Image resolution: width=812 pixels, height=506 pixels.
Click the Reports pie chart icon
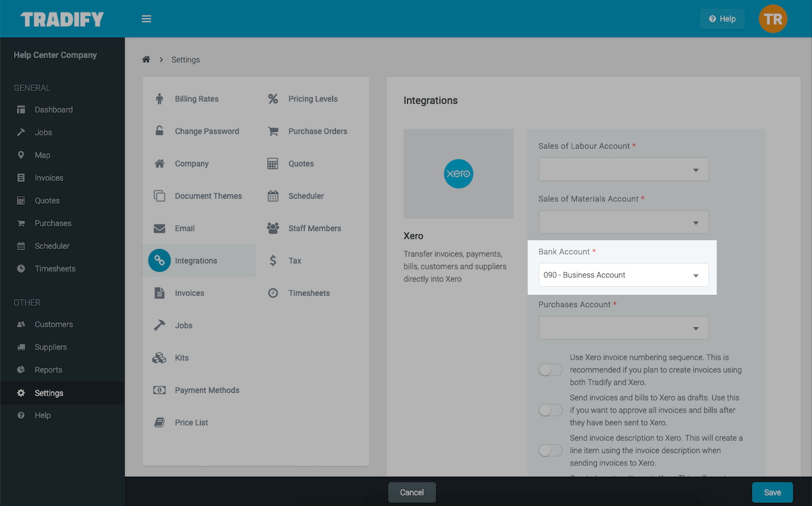coord(21,370)
